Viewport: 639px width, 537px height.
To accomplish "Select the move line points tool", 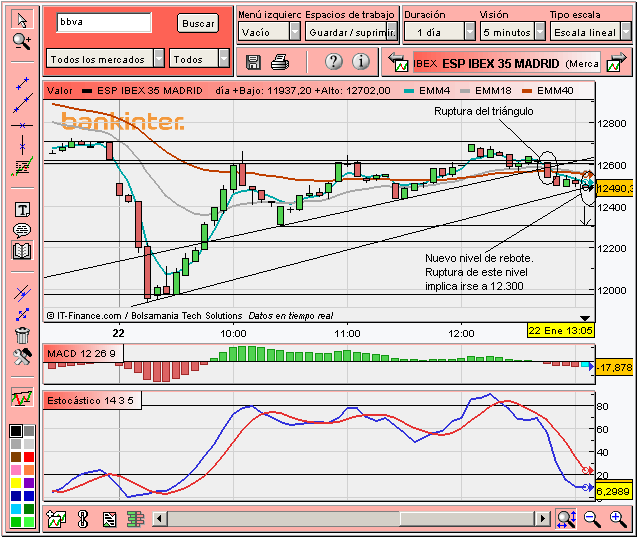I will point(22,314).
